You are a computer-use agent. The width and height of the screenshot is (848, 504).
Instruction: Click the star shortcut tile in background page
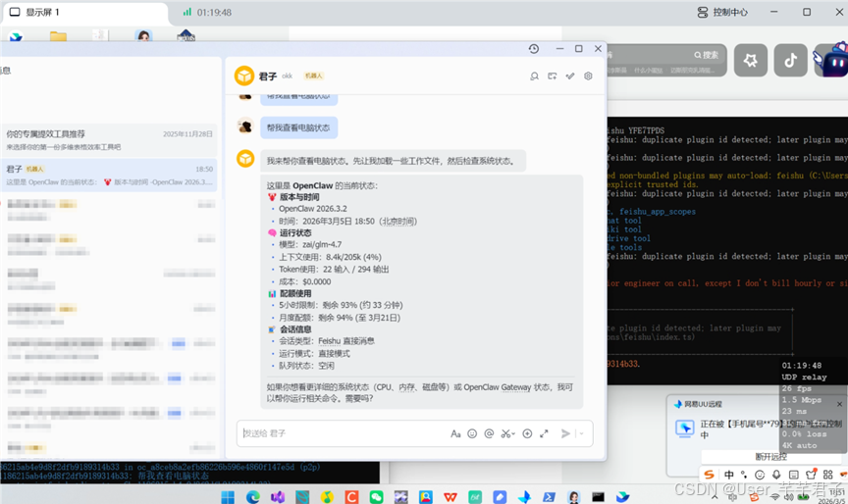click(x=751, y=60)
